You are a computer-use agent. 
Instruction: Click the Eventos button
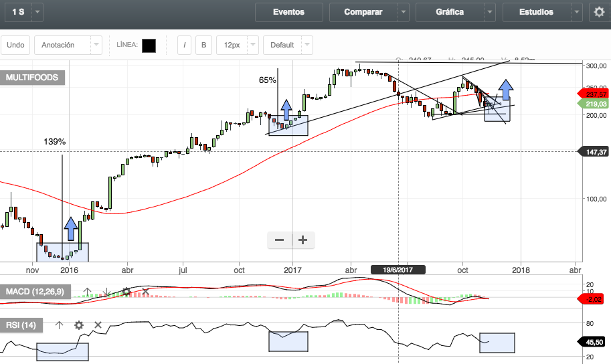(288, 12)
